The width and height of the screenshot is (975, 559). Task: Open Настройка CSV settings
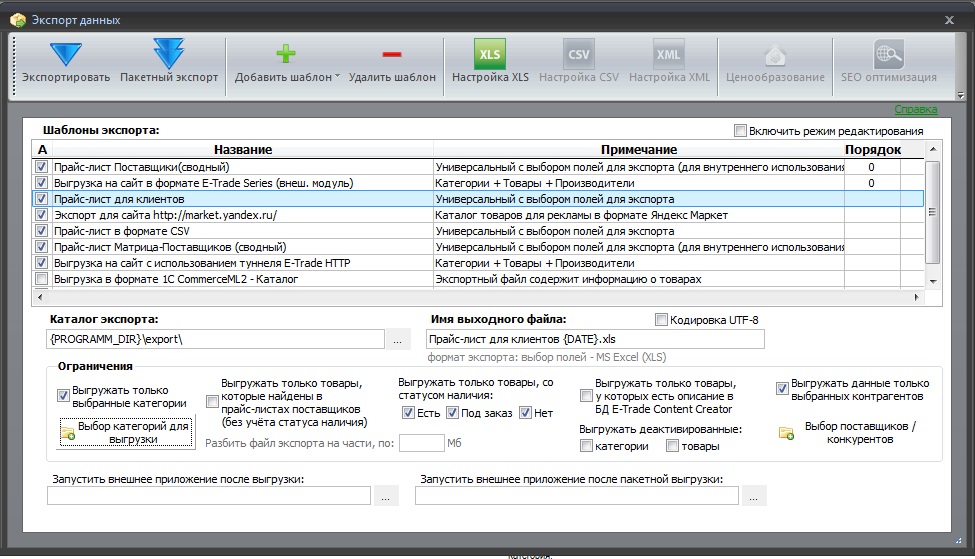pyautogui.click(x=579, y=61)
